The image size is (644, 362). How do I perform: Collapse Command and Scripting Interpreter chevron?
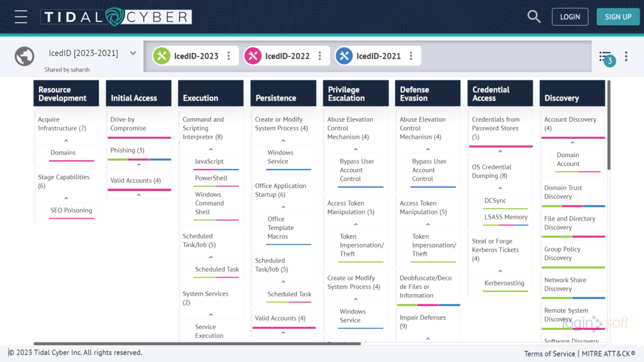click(211, 150)
